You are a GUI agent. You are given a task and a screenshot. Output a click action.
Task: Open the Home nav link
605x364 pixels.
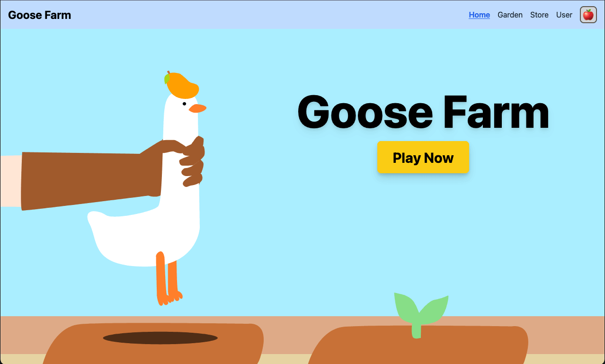pos(479,15)
